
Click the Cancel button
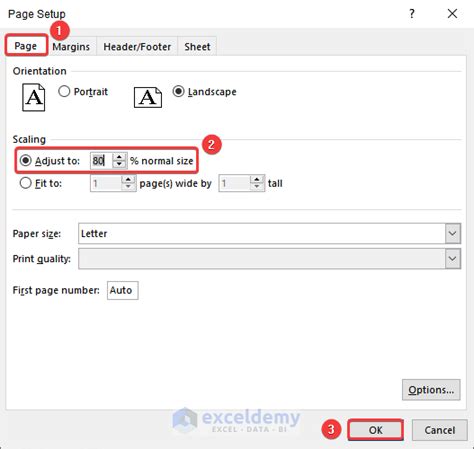[439, 430]
